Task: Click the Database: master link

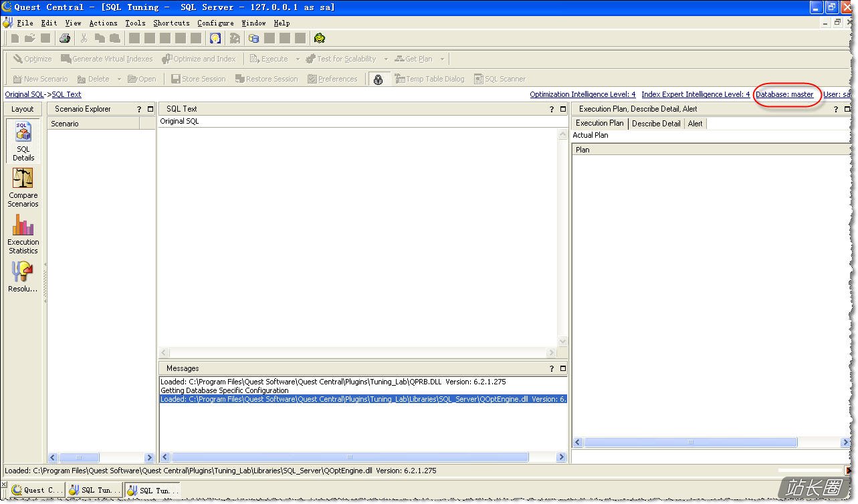Action: [784, 94]
